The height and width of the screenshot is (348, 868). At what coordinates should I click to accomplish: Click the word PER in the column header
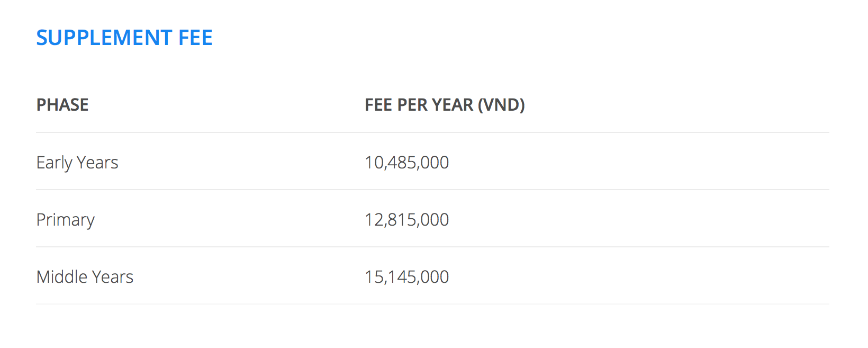(412, 105)
